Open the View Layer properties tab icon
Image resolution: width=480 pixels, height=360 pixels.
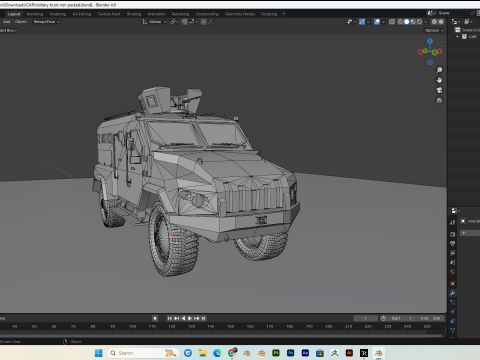point(453,253)
